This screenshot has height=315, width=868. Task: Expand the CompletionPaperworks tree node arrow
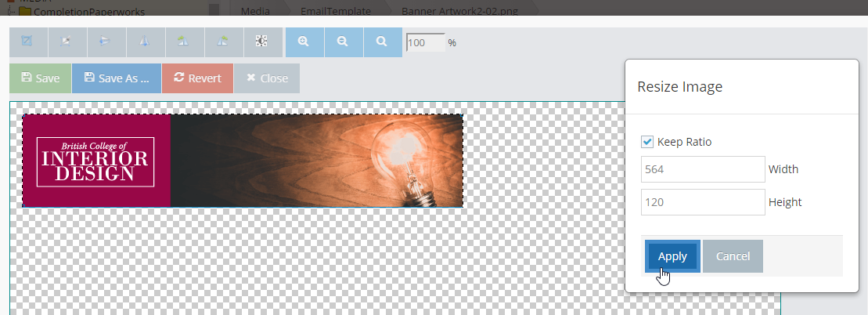click(x=10, y=10)
